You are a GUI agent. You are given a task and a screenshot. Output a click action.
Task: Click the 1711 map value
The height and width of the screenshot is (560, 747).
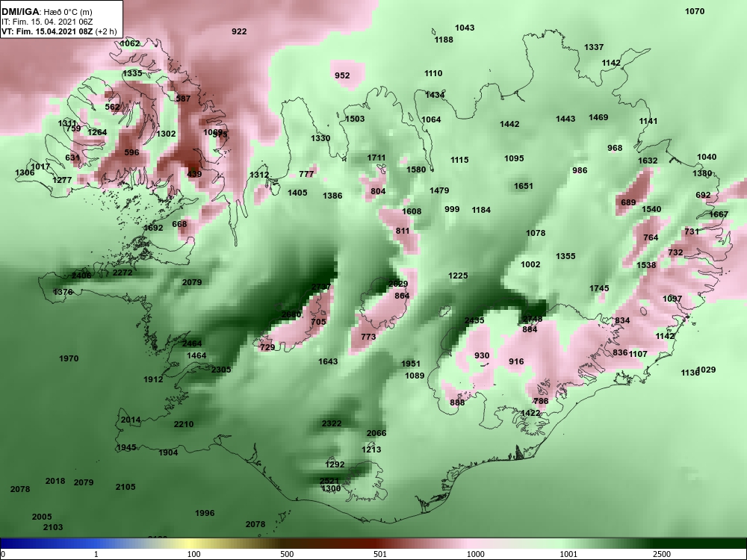click(376, 158)
